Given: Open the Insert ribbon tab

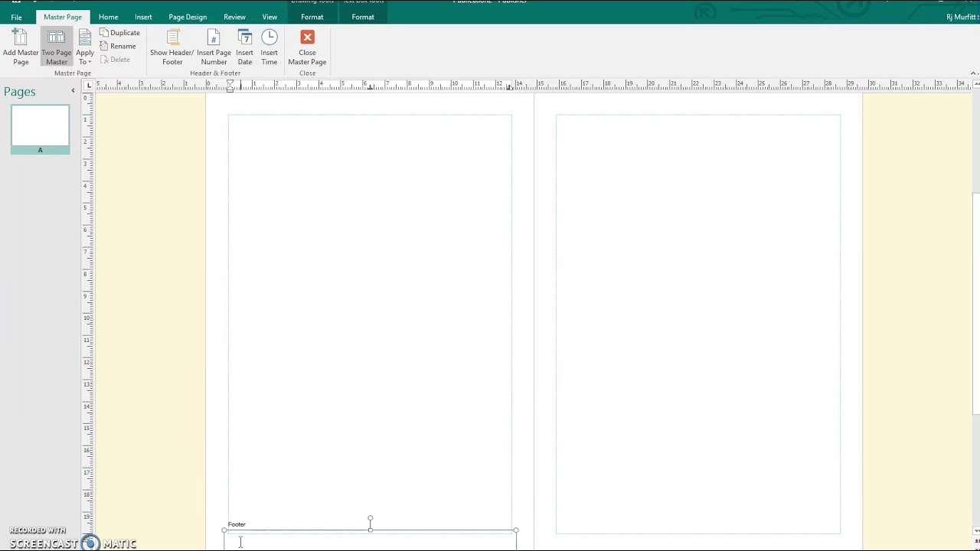Looking at the screenshot, I should coord(143,17).
